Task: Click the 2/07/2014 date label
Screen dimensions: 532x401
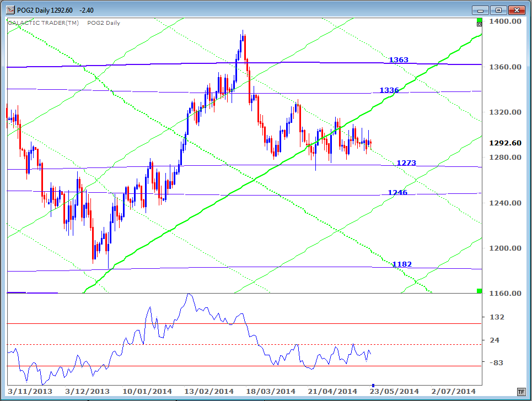Action: pyautogui.click(x=453, y=392)
